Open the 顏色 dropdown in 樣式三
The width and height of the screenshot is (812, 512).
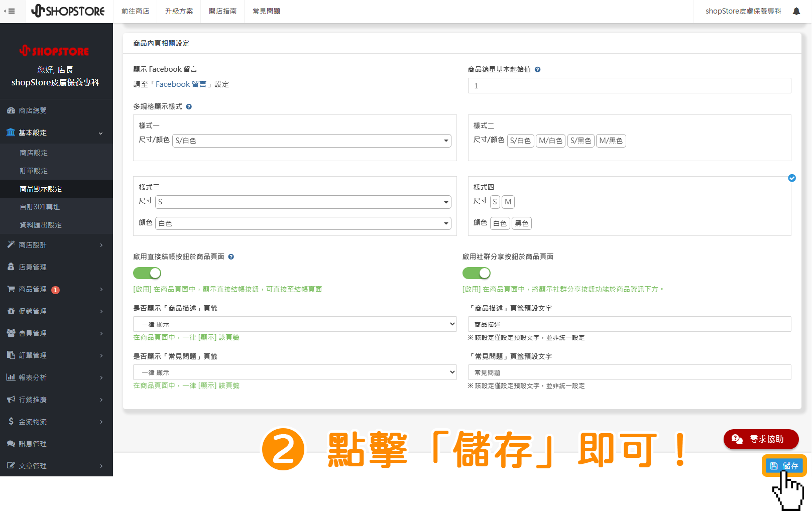[x=302, y=223]
